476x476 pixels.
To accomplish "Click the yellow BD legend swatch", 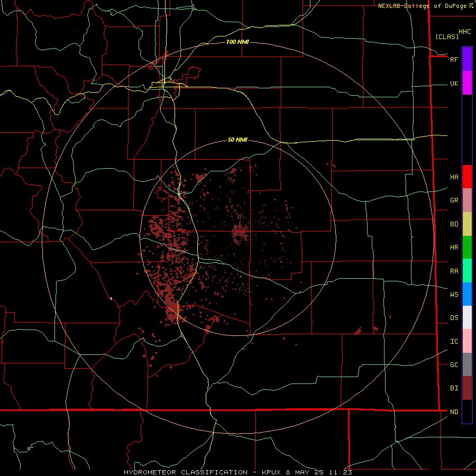I will (x=467, y=224).
